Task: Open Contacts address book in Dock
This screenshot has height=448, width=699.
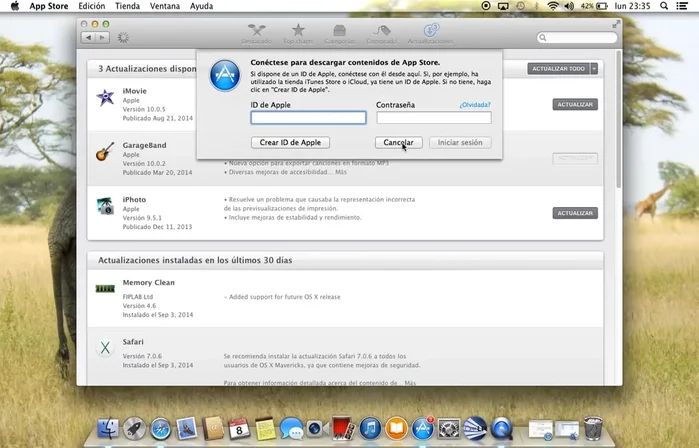Action: [x=213, y=429]
